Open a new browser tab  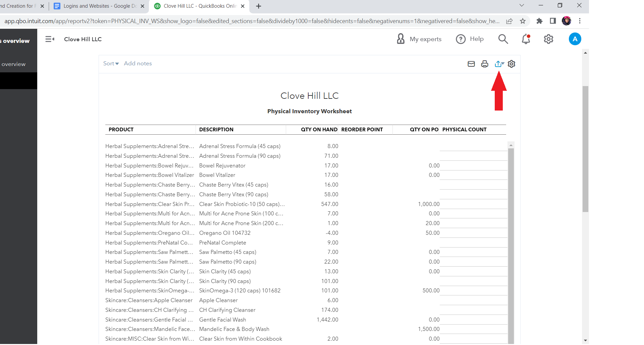(258, 6)
